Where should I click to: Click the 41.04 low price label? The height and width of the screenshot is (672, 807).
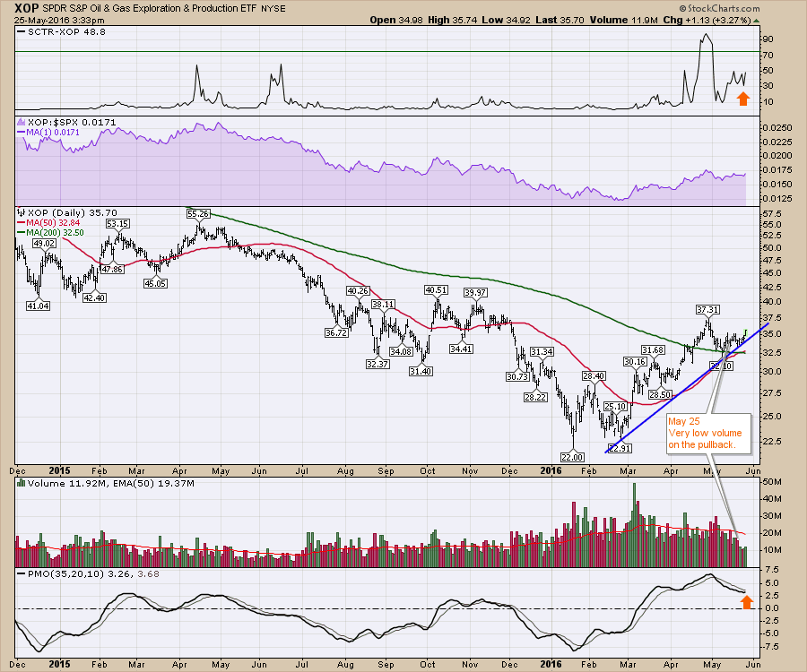click(38, 306)
